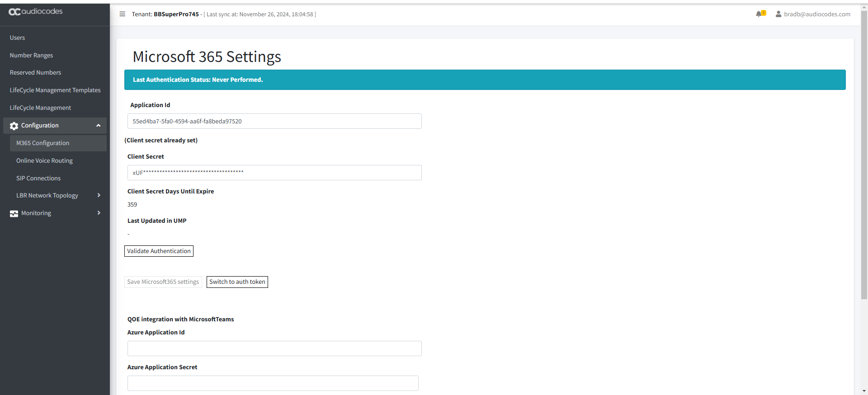Select LBR Network Topology label
868x395 pixels.
click(x=47, y=196)
